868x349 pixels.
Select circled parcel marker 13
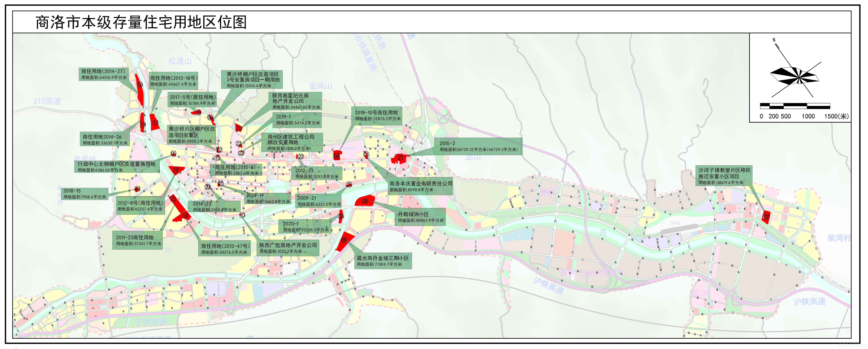(x=155, y=123)
